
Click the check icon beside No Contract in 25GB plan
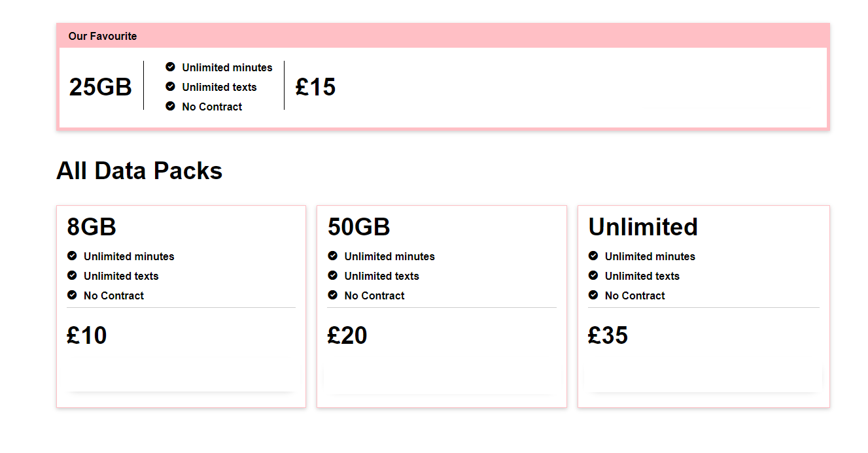[170, 106]
